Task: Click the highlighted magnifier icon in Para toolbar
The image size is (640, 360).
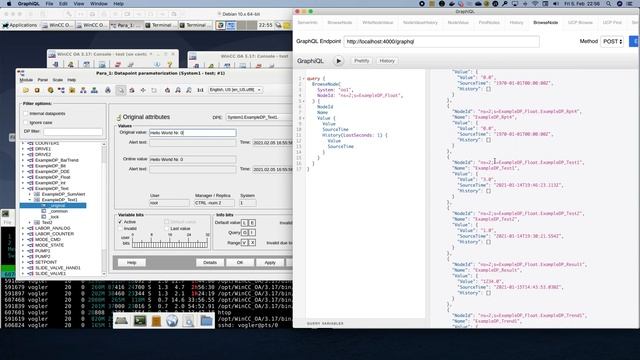Action: tap(121, 90)
